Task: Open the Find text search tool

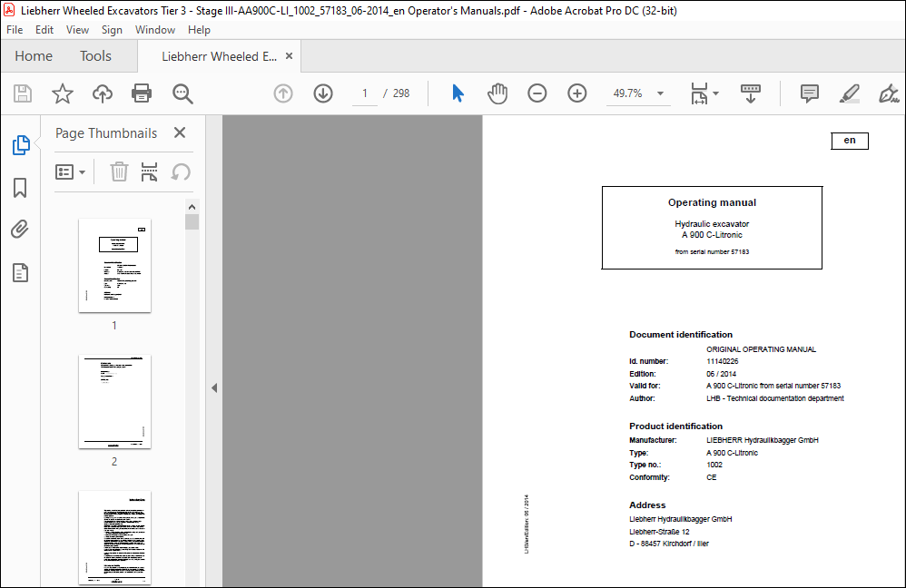Action: coord(182,93)
